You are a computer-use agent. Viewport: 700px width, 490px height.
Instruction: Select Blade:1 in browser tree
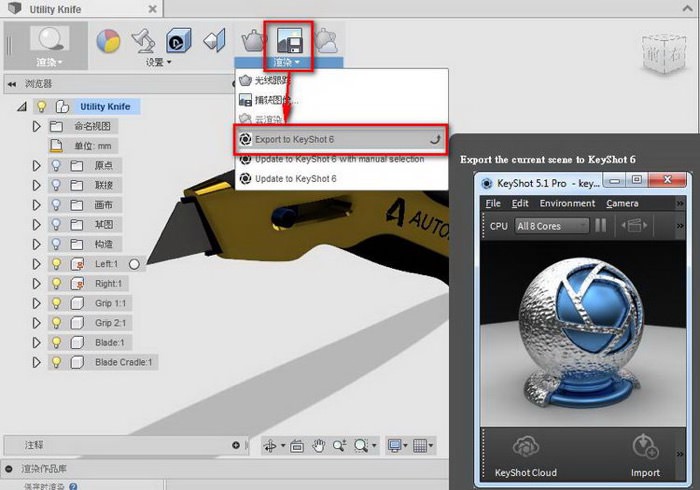point(109,342)
